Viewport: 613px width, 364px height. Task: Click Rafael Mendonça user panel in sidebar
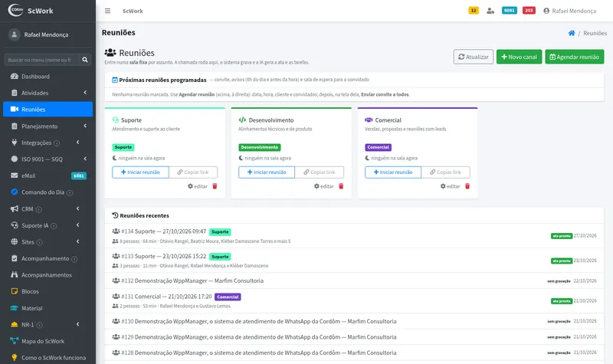pos(48,34)
